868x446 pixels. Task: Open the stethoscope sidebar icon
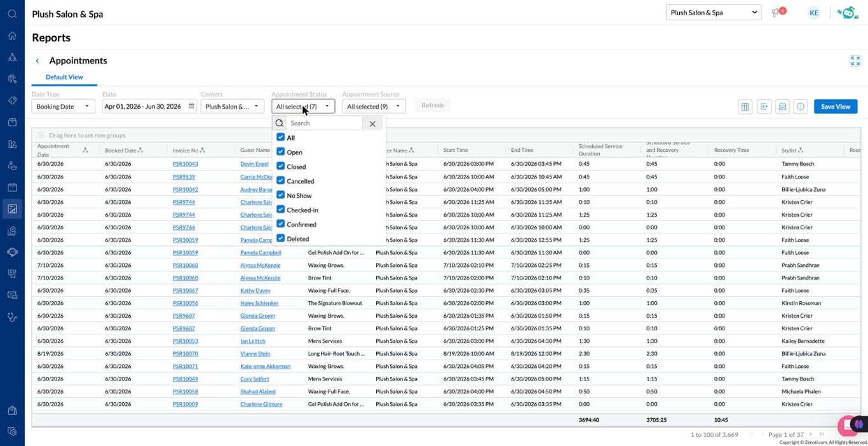[12, 317]
